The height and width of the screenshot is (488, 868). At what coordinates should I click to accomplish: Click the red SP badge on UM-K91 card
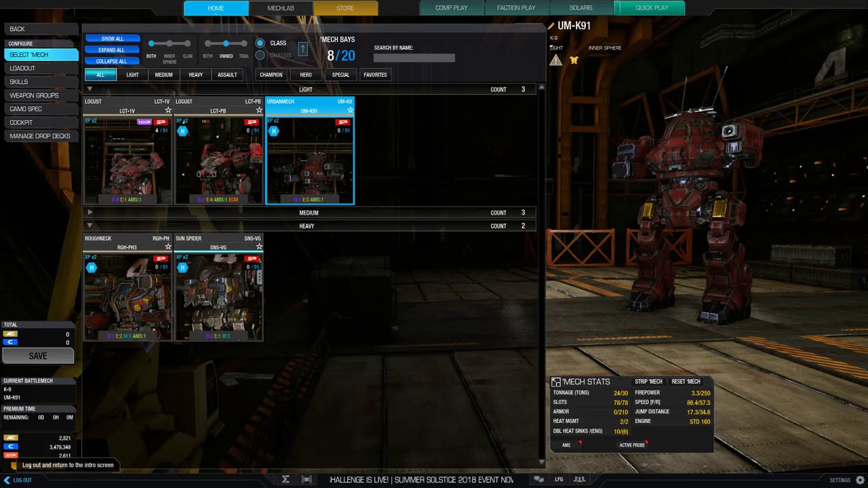(342, 122)
